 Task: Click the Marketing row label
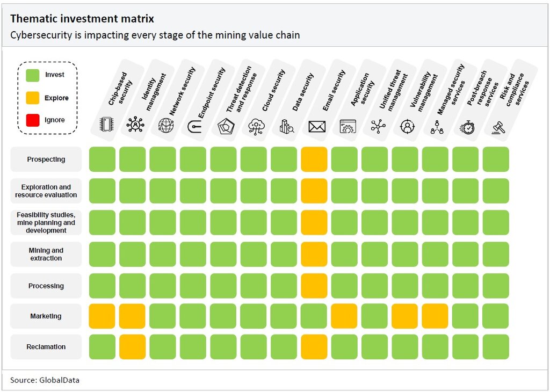point(46,316)
